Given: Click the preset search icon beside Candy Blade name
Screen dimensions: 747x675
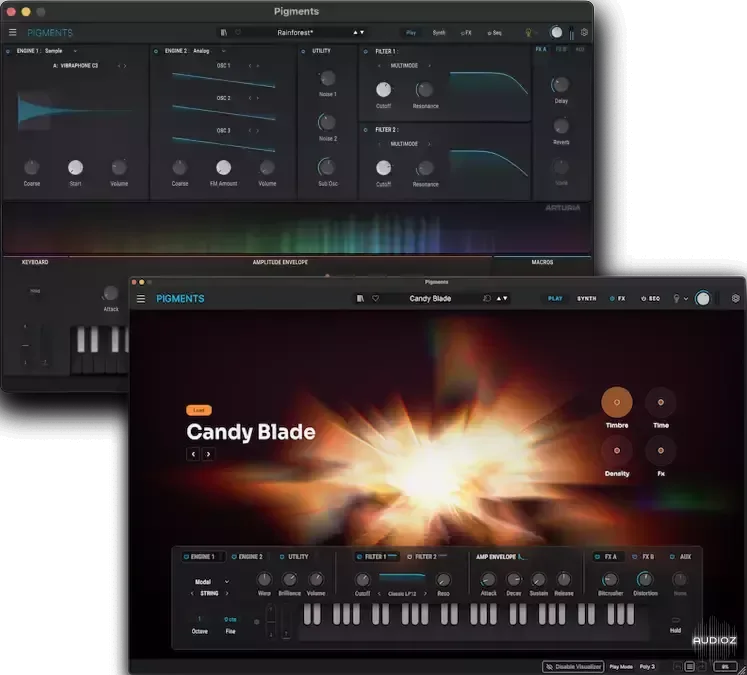Looking at the screenshot, I should (x=486, y=299).
